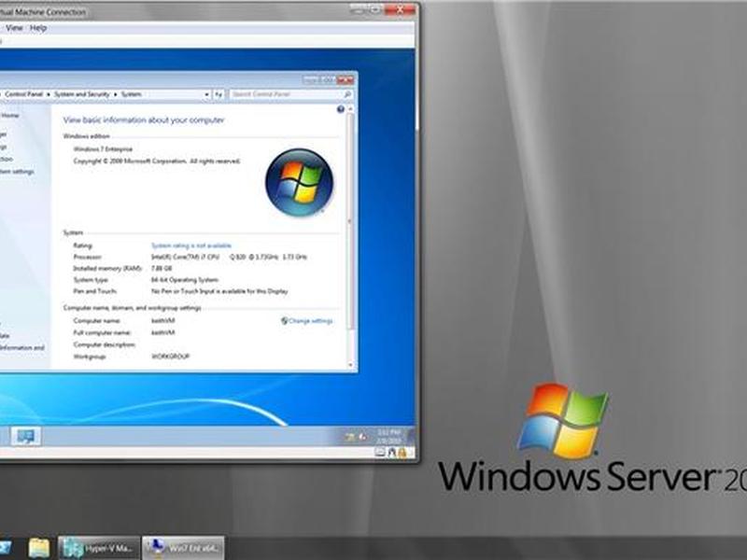The height and width of the screenshot is (560, 747).
Task: Select the WORKGROUP value text
Action: coord(171,357)
